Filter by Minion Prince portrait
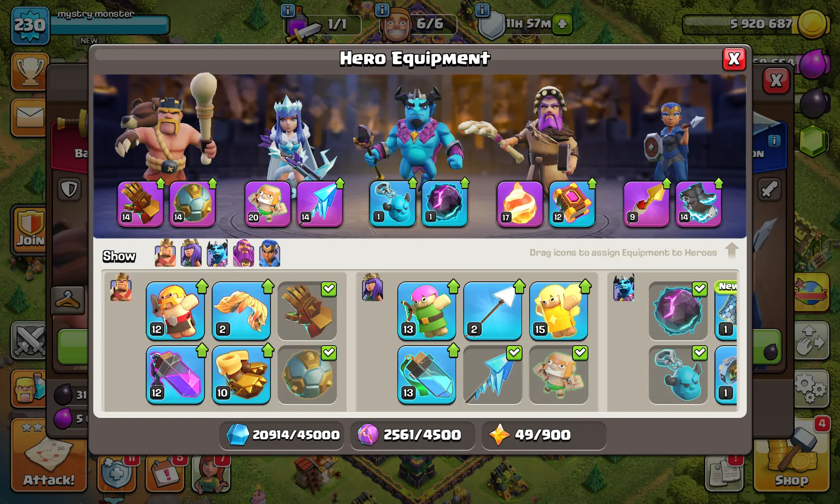The image size is (840, 504). pyautogui.click(x=218, y=253)
